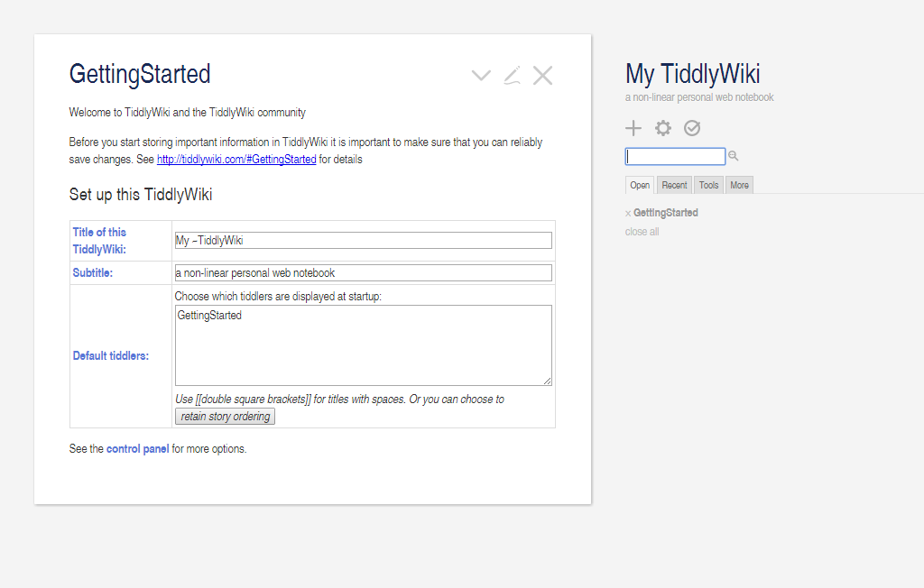Open the control panel text link
This screenshot has height=588, width=924.
coord(137,449)
